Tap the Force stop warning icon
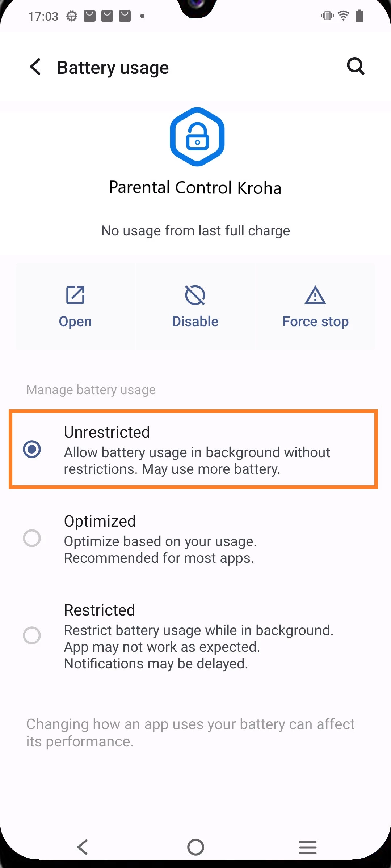 pyautogui.click(x=315, y=295)
